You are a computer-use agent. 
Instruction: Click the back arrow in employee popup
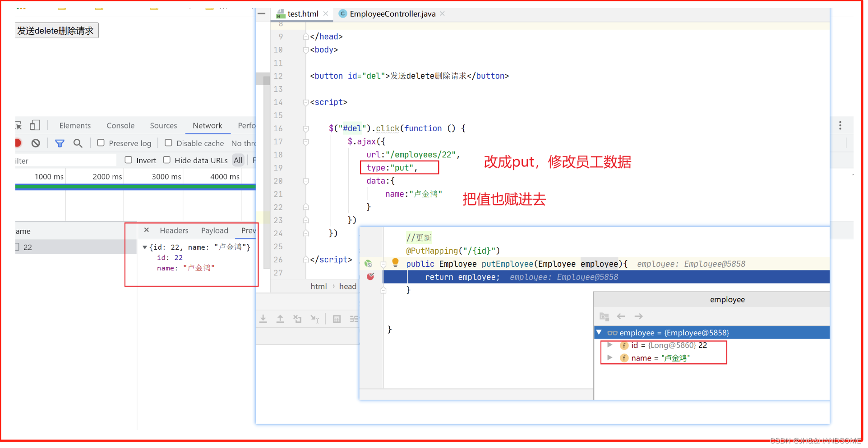point(621,316)
